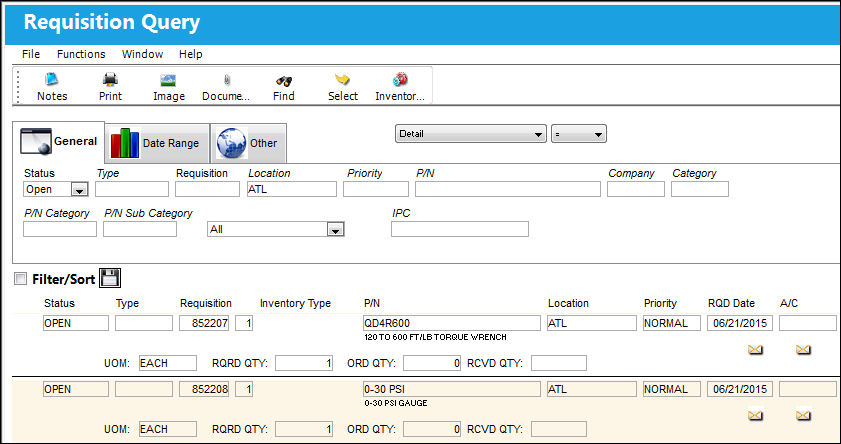The width and height of the screenshot is (841, 444).
Task: Click the P/N Sub Category field
Action: click(140, 229)
